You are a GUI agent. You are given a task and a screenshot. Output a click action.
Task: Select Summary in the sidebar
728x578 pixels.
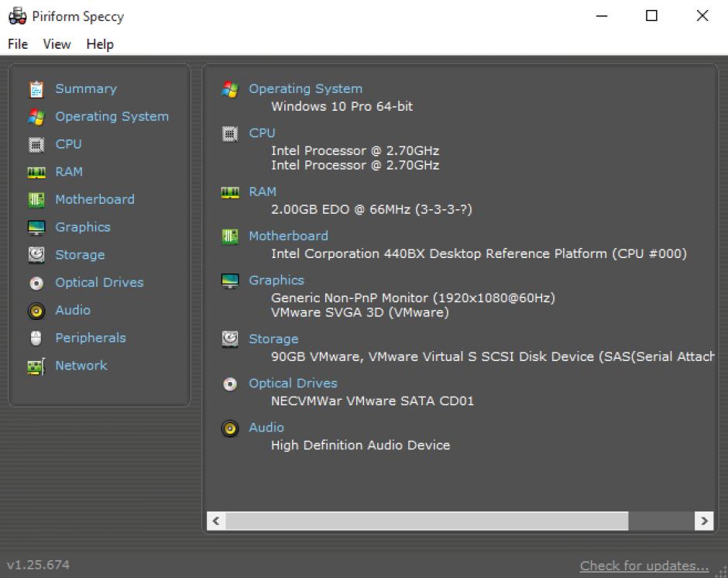tap(86, 89)
